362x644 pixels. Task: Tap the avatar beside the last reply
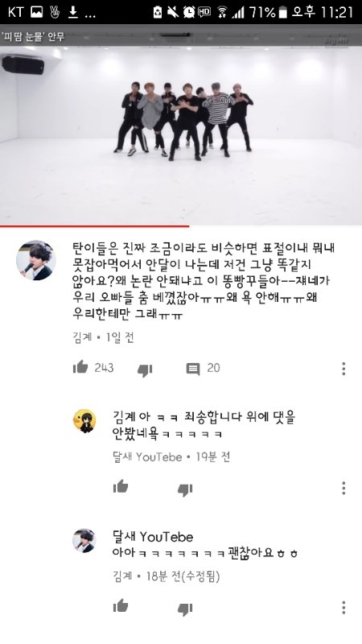pos(84,541)
